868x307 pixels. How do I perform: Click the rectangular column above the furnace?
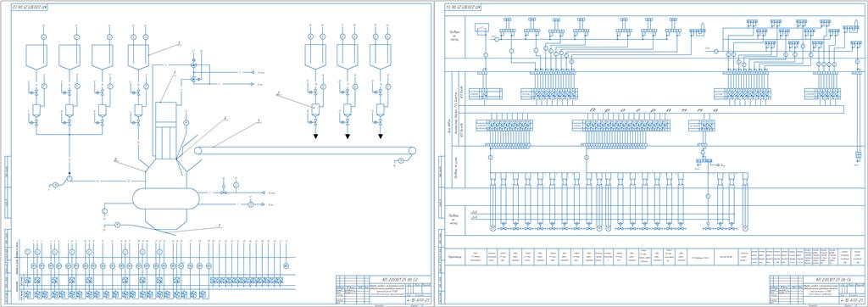tap(166, 130)
